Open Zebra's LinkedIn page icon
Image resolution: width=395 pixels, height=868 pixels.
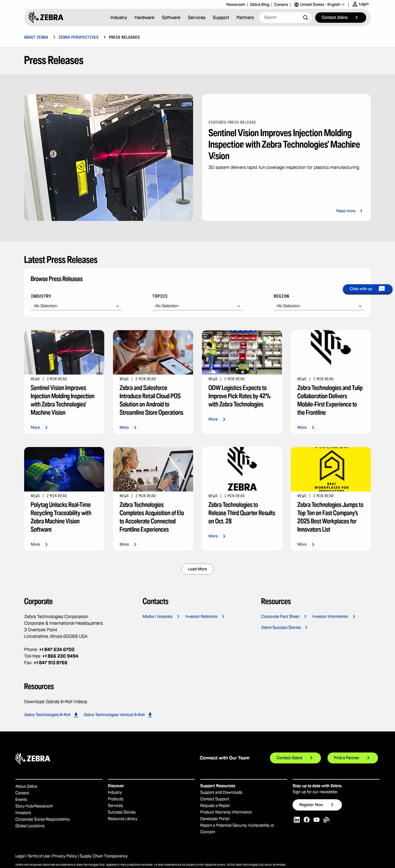pyautogui.click(x=297, y=819)
